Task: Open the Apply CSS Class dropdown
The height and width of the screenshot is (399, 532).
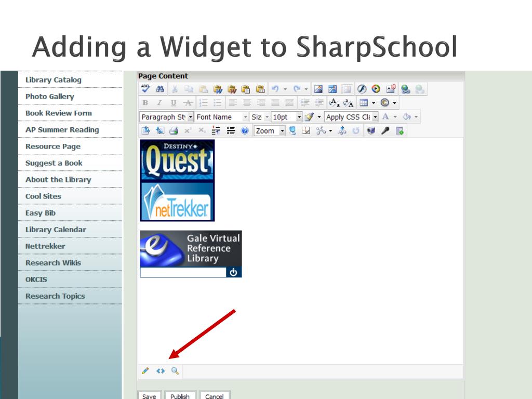Action: pos(351,117)
